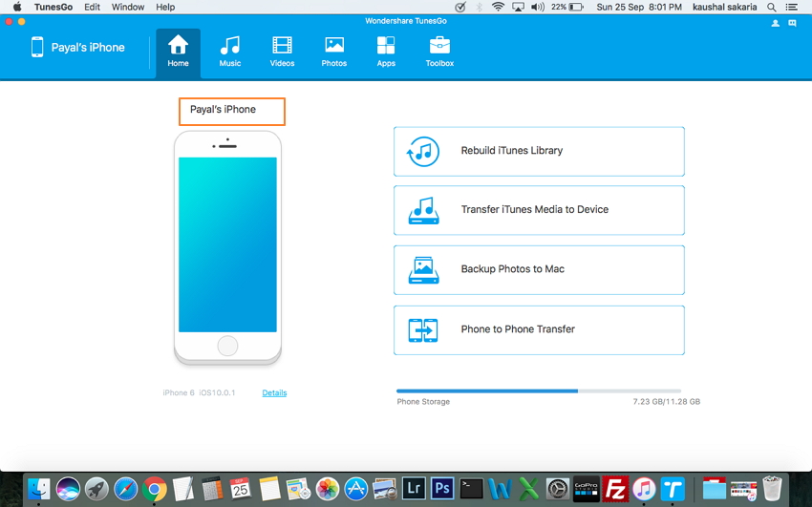Open Phone to Phone Transfer
The width and height of the screenshot is (812, 507).
tap(539, 329)
